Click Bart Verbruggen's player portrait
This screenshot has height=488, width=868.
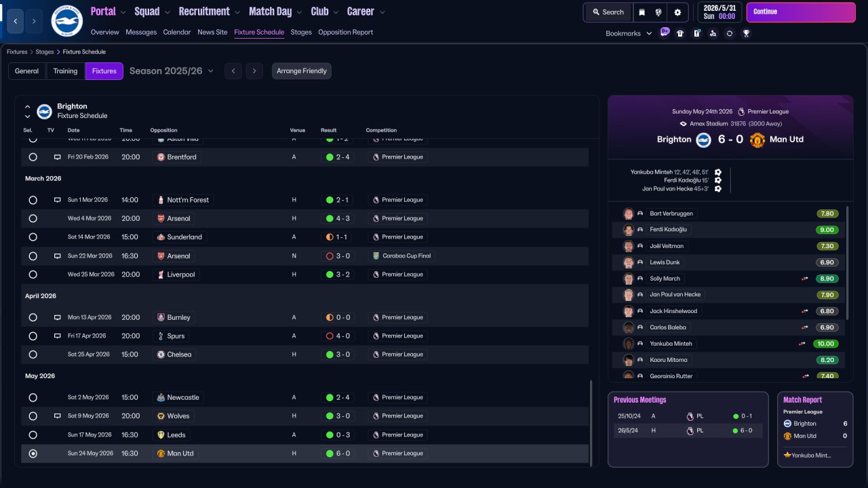(x=629, y=213)
